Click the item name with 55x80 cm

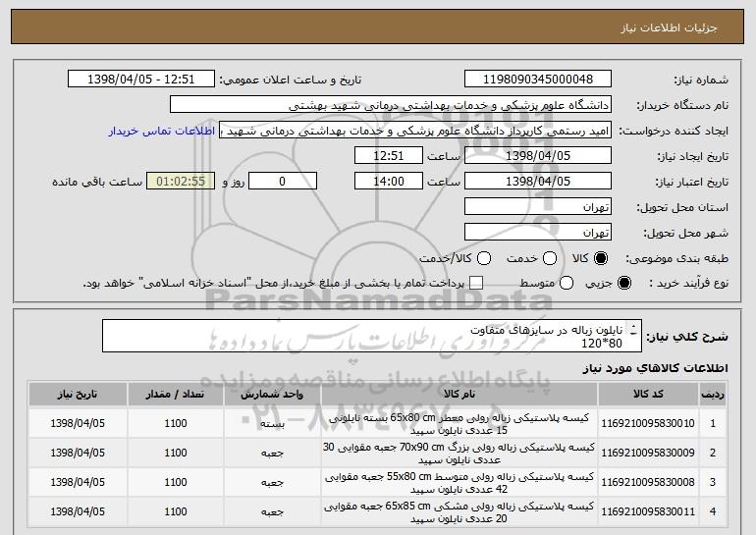[459, 483]
